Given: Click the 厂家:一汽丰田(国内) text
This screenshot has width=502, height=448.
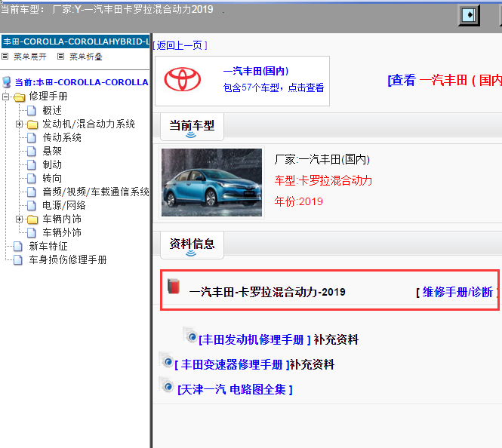Looking at the screenshot, I should [x=322, y=159].
